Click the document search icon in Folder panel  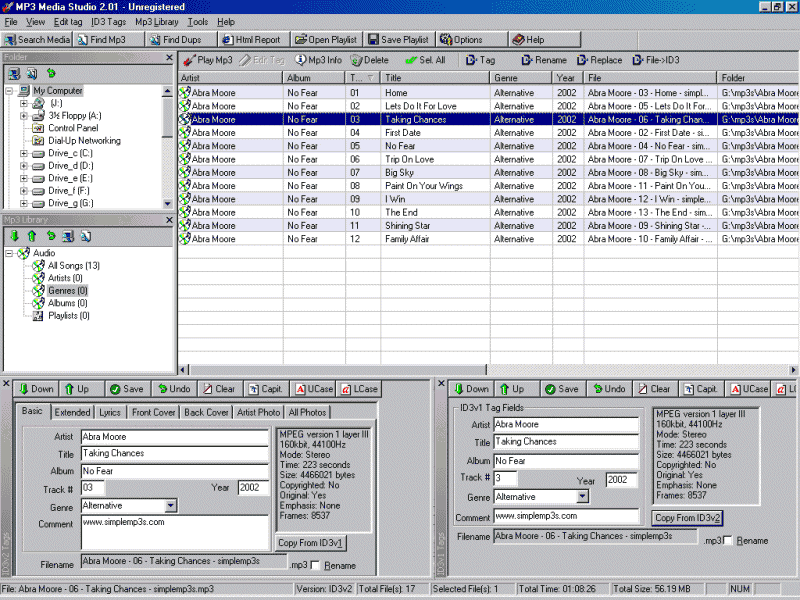click(x=32, y=73)
